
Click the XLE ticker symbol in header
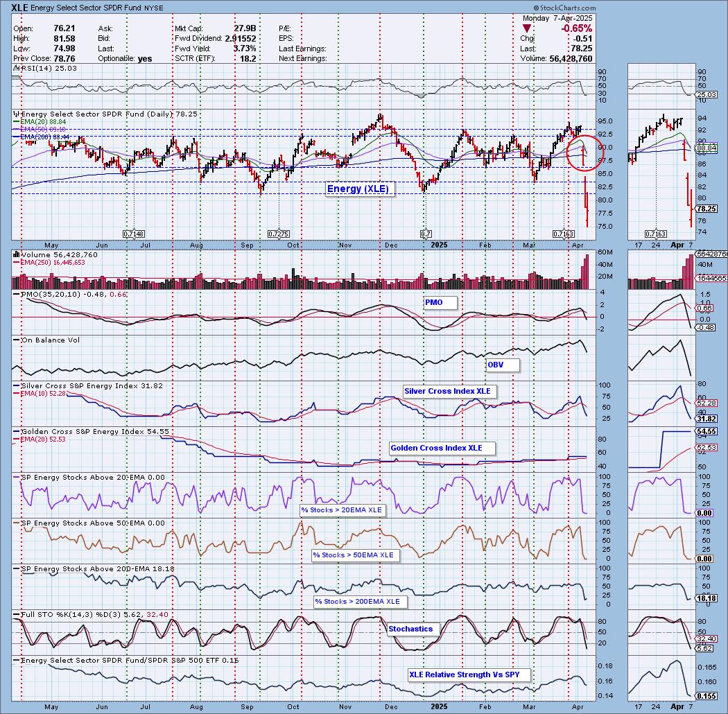(x=20, y=8)
